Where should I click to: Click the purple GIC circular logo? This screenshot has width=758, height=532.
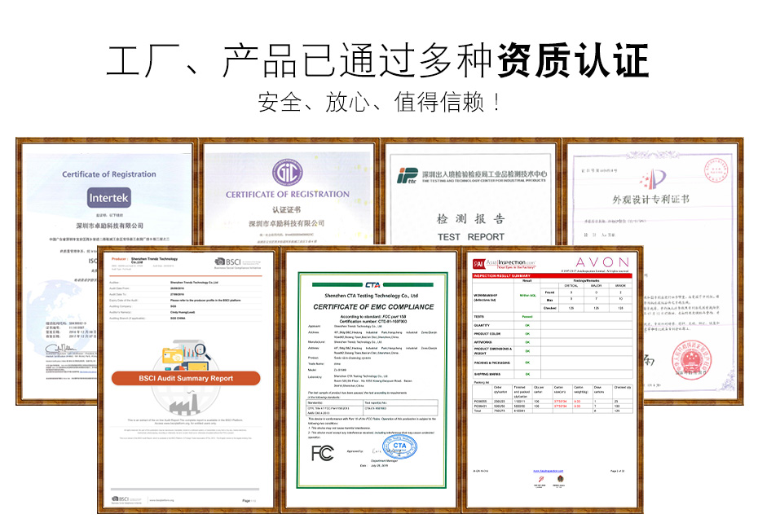click(x=287, y=173)
